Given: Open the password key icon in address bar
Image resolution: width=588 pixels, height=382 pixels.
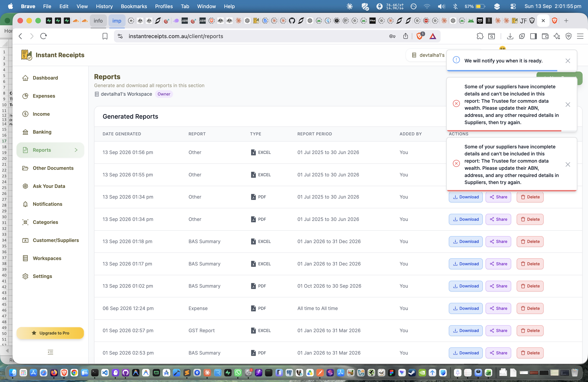Looking at the screenshot, I should [392, 36].
